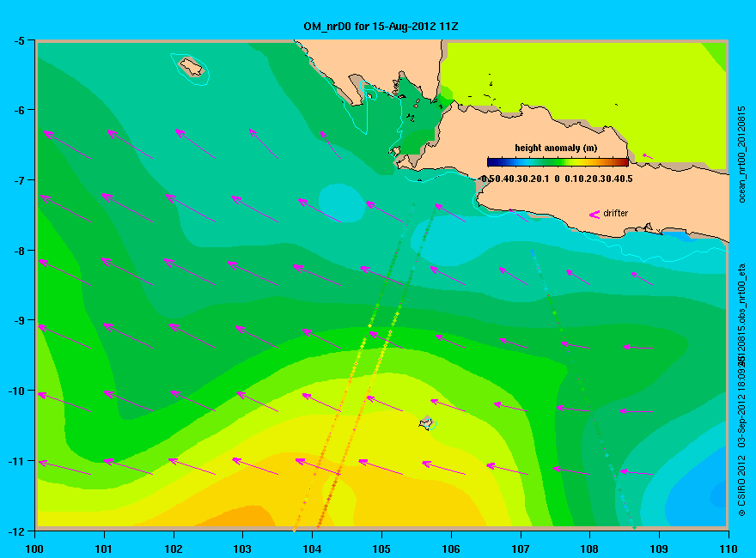Click the y-axis label -10
The width and height of the screenshot is (756, 558).
(16, 391)
